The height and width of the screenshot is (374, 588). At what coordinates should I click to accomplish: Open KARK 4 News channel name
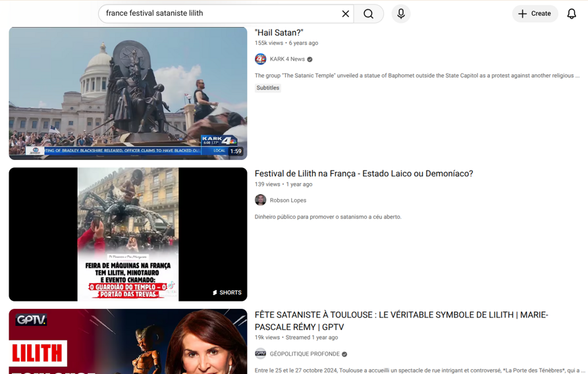(x=287, y=59)
